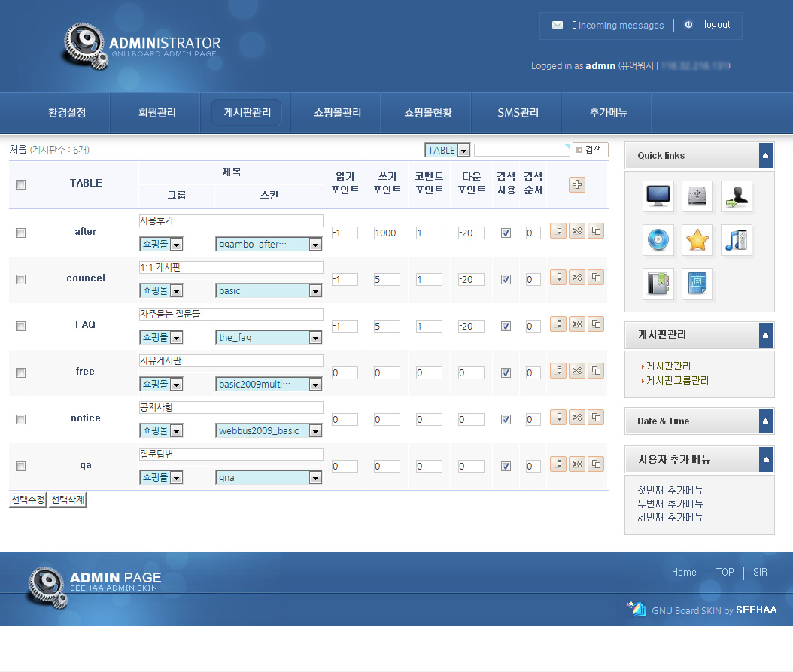Screen dimensions: 793x672
Task: Open the SMS관리 menu
Action: click(x=518, y=113)
